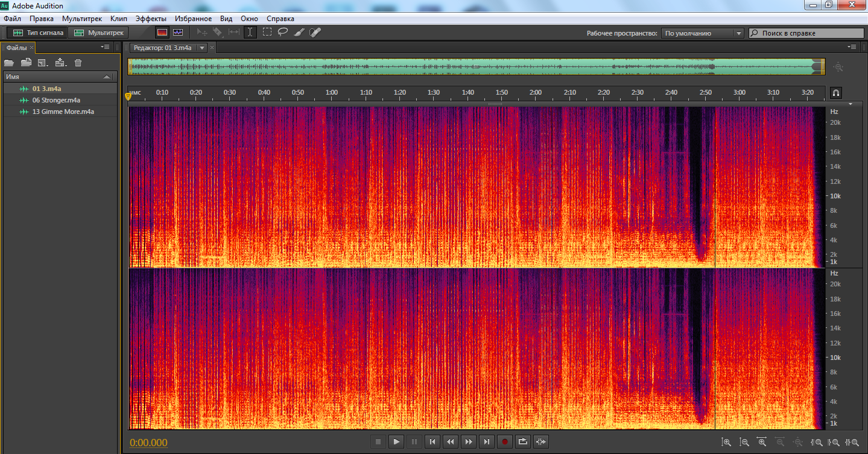Select the Marquee selection tool

[267, 33]
